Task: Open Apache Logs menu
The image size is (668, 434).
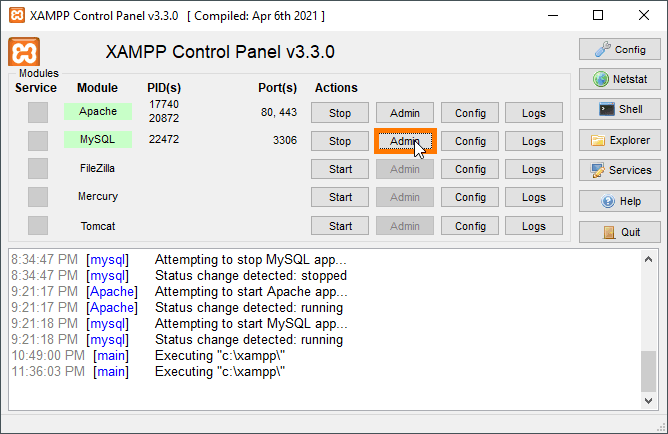Action: tap(534, 113)
